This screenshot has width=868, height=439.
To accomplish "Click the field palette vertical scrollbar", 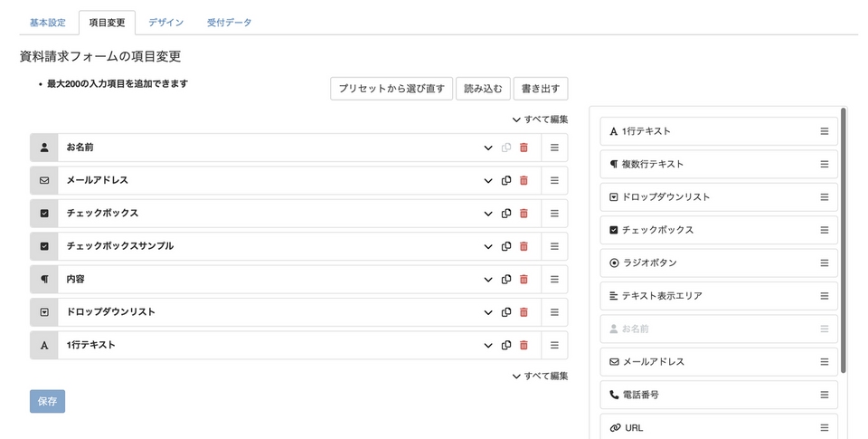I will pos(844,240).
